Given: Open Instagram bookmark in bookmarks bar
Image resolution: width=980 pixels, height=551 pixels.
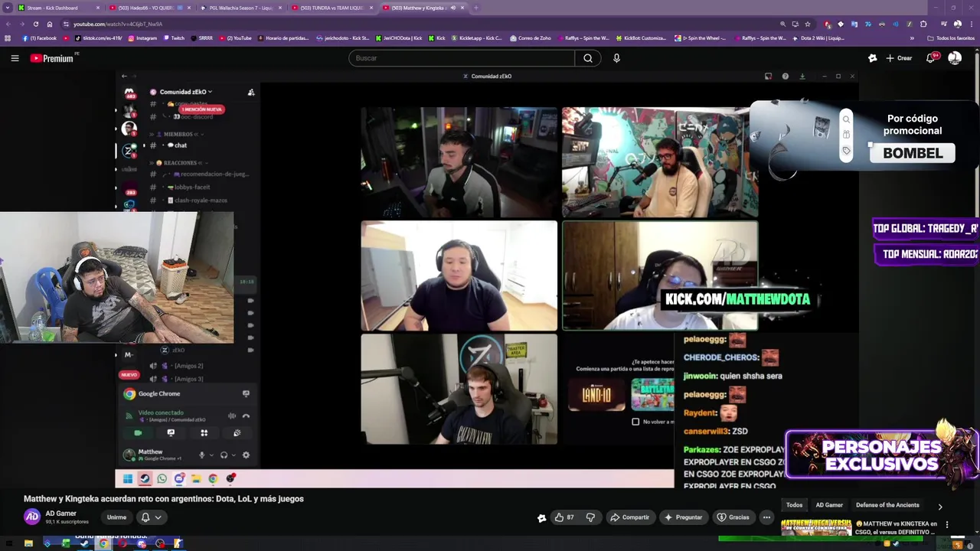Looking at the screenshot, I should coord(142,38).
